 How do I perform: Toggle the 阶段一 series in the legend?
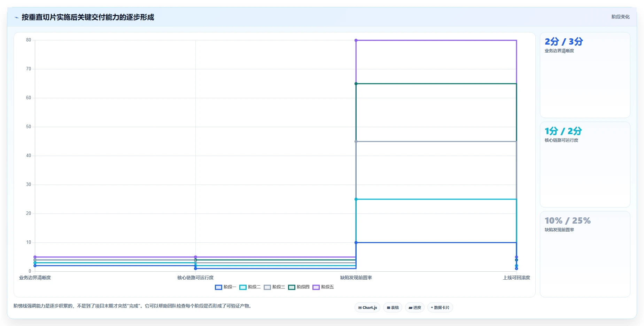click(x=225, y=287)
